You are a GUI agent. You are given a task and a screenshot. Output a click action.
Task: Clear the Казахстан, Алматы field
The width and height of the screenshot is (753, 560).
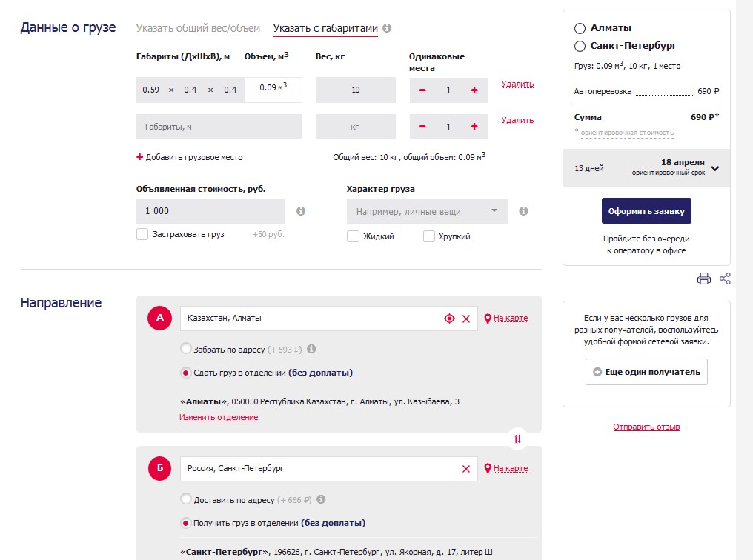[x=466, y=319]
